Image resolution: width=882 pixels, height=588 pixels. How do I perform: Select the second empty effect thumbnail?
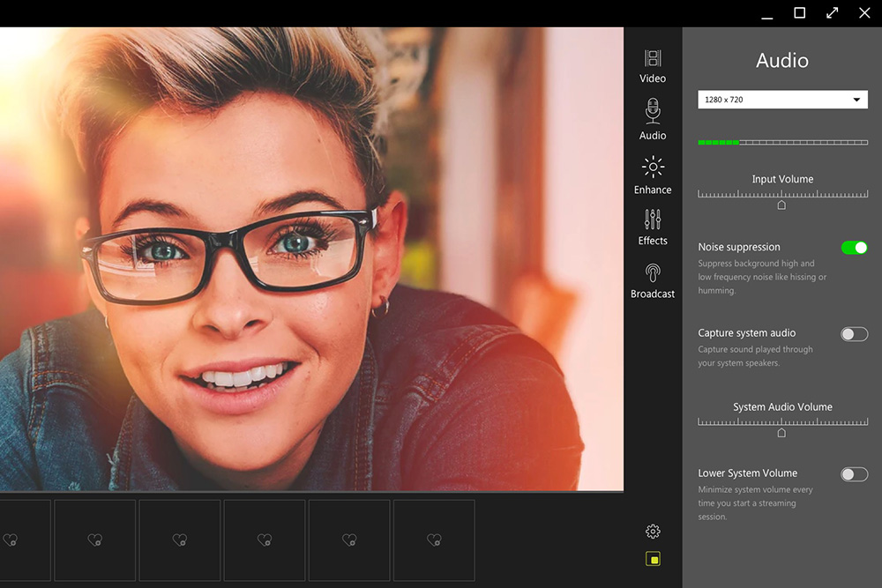[94, 540]
